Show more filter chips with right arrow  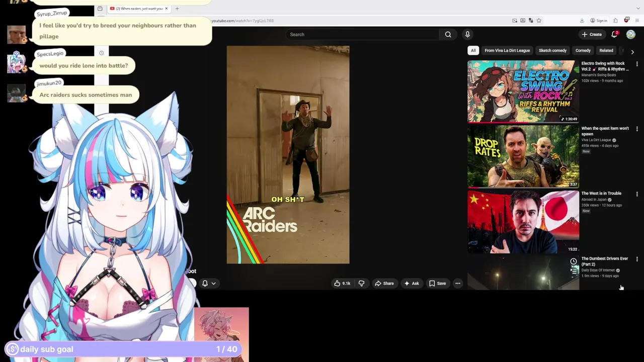click(632, 52)
